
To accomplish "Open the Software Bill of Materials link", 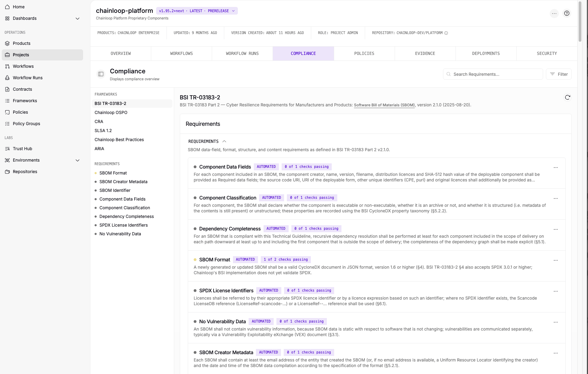I will (384, 105).
